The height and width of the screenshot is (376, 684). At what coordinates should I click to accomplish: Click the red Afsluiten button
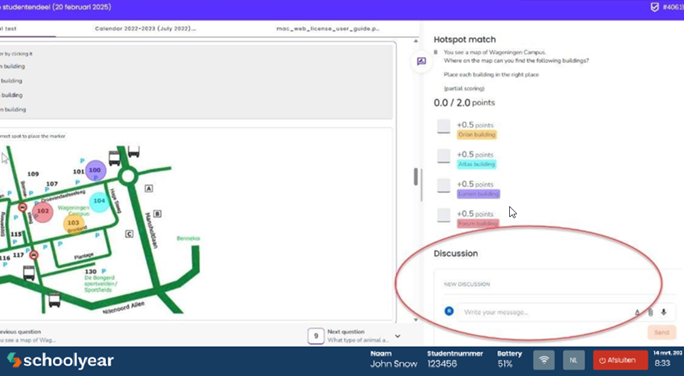pyautogui.click(x=620, y=360)
